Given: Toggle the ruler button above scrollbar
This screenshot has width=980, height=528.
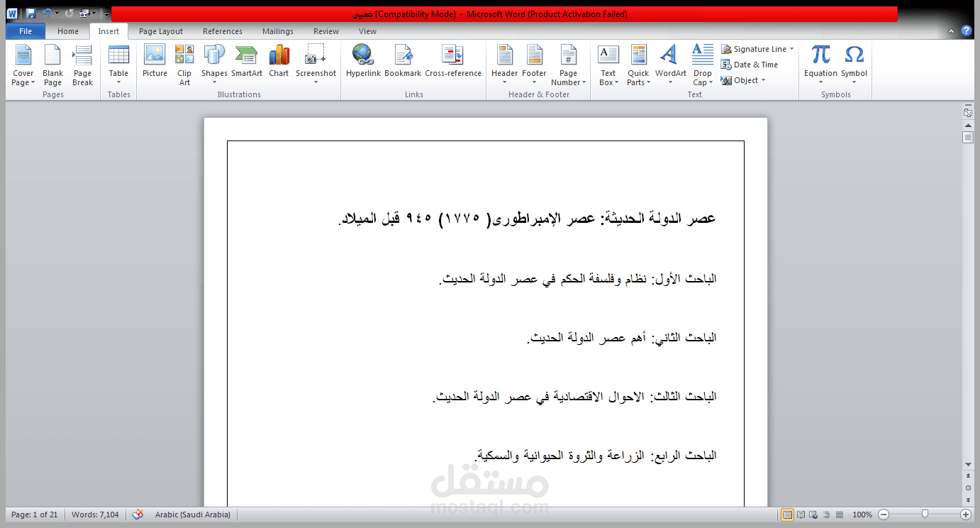Looking at the screenshot, I should click(968, 112).
